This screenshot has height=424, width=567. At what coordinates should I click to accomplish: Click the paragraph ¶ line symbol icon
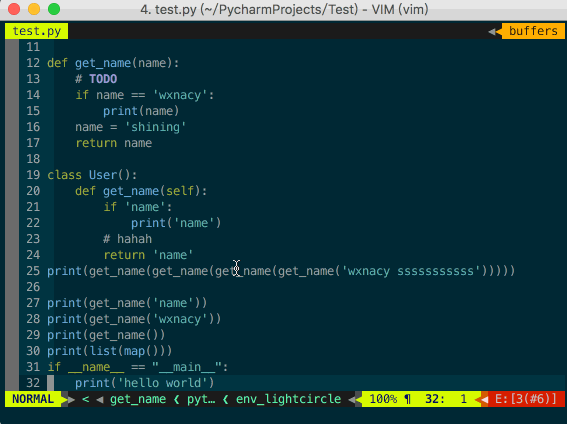pyautogui.click(x=408, y=399)
